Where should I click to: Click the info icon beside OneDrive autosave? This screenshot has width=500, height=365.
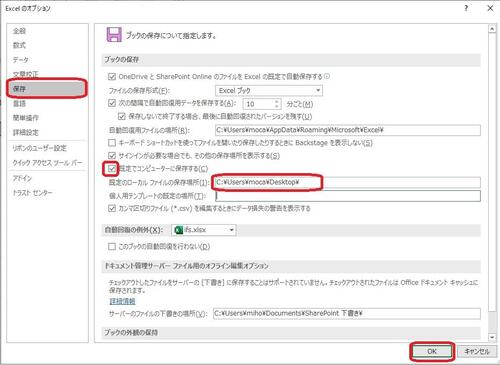[327, 76]
